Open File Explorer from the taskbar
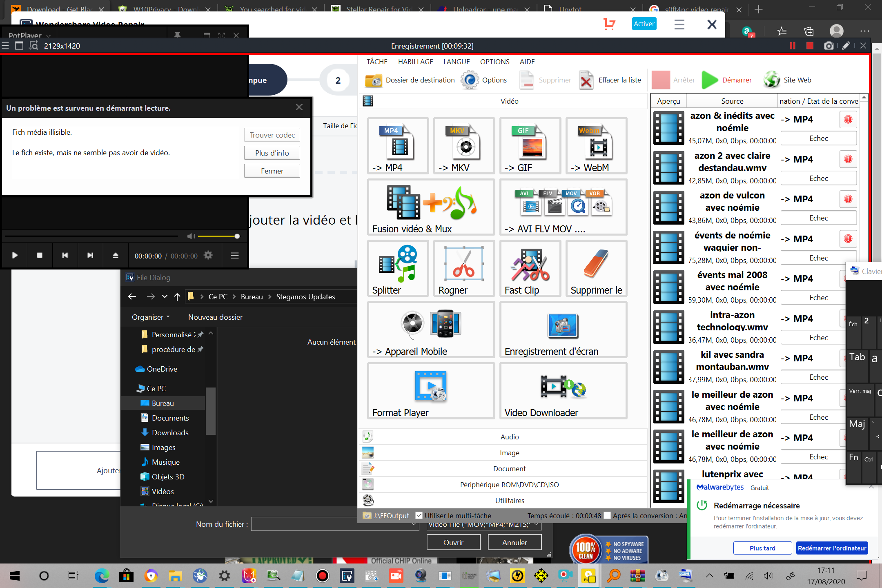Screen dimensions: 882x588 pos(175,576)
